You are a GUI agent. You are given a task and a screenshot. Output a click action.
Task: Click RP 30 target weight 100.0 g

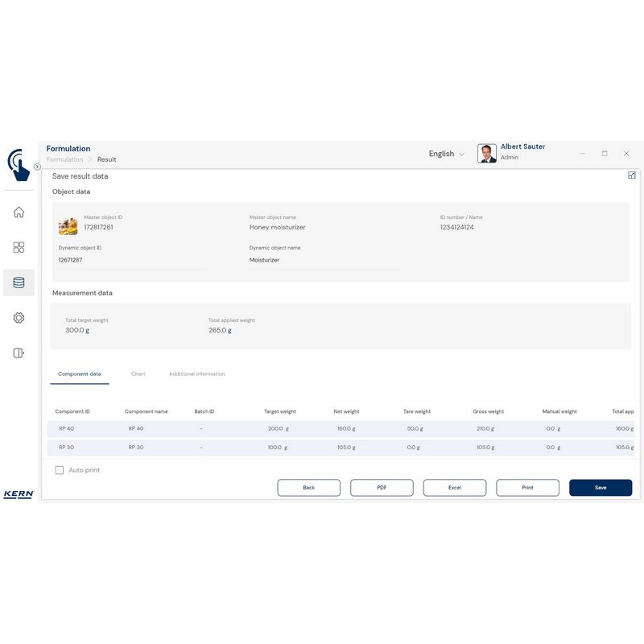point(278,448)
